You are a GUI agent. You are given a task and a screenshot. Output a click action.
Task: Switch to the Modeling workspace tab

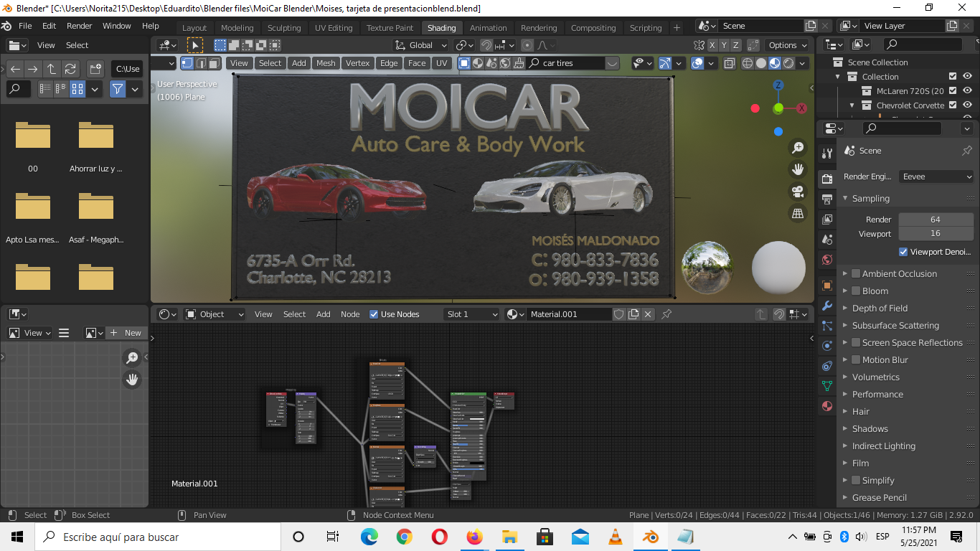[x=237, y=28]
